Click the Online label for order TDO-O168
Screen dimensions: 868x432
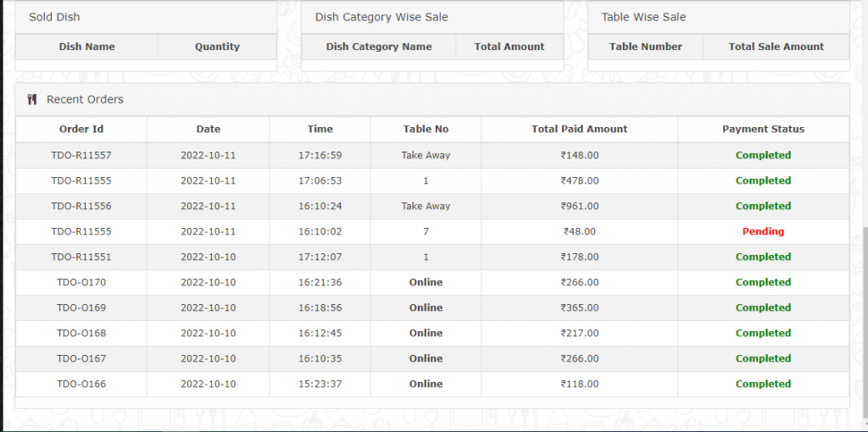point(426,333)
